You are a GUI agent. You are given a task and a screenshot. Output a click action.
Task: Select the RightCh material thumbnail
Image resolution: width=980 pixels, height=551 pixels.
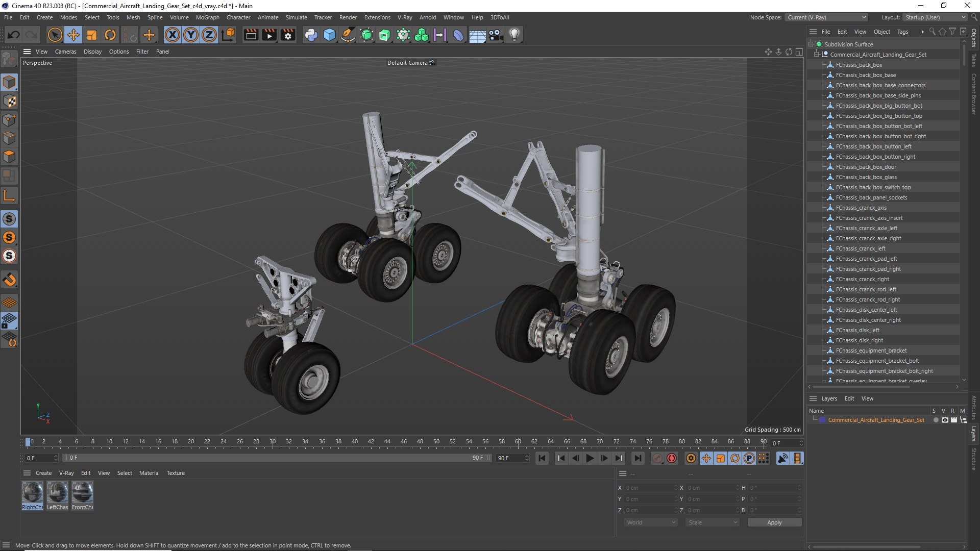[x=32, y=495]
